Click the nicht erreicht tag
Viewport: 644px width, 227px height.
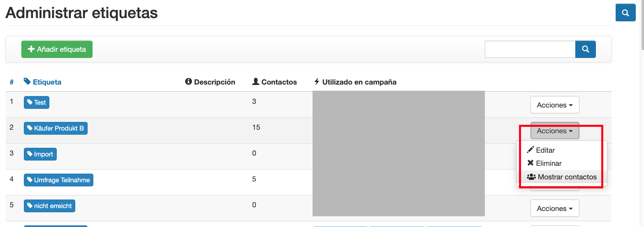coord(49,206)
